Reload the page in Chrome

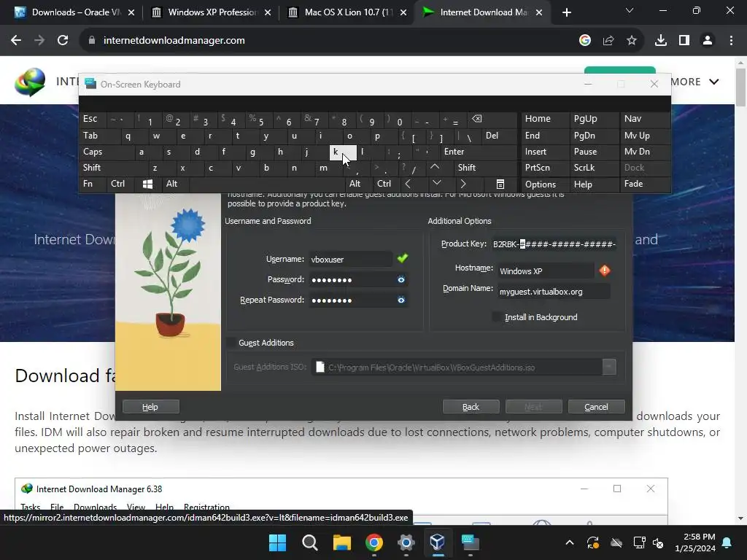pos(63,41)
